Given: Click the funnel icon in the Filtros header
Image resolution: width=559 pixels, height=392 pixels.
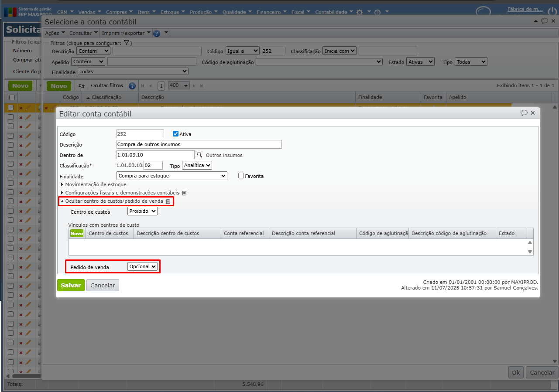Looking at the screenshot, I should point(126,43).
